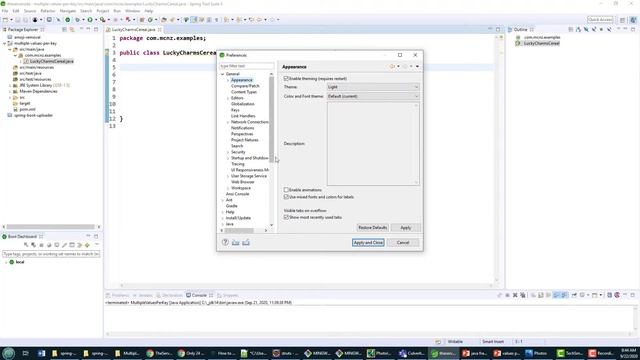The height and width of the screenshot is (360, 640).
Task: Click Apply and Close button
Action: (368, 242)
